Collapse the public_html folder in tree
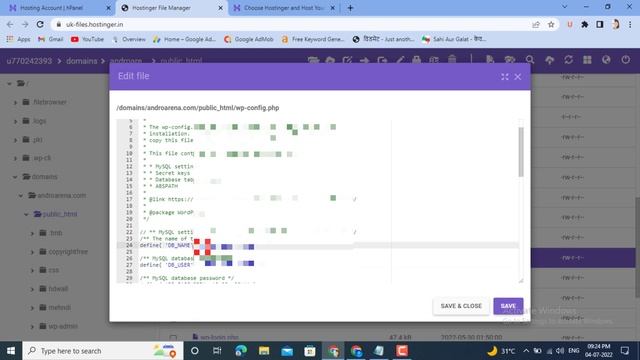The width and height of the screenshot is (640, 360). click(27, 214)
